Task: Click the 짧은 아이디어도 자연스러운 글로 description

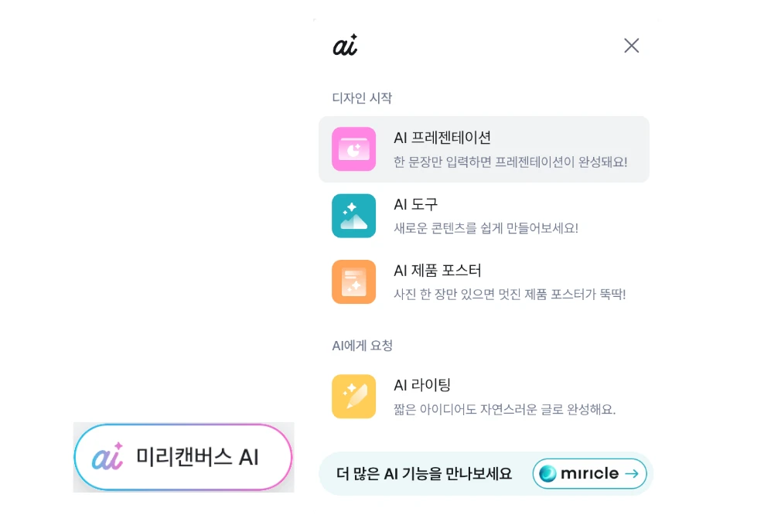Action: point(504,409)
